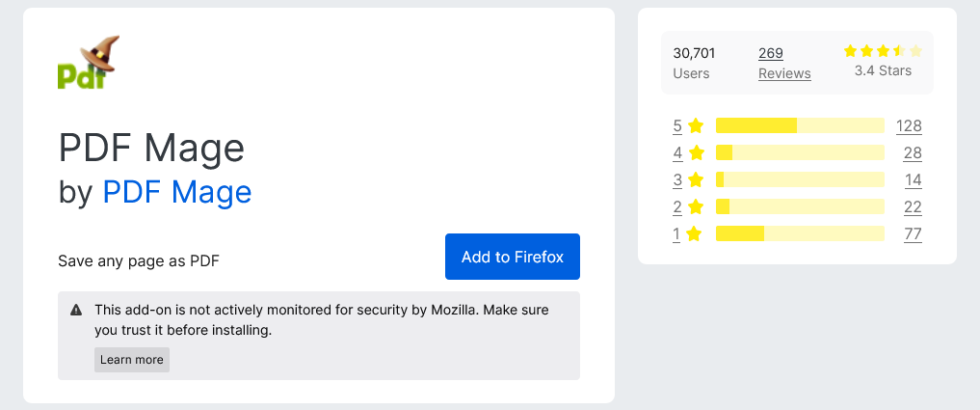Show the 22 two-star reviews
This screenshot has height=410, width=980.
pyautogui.click(x=913, y=206)
